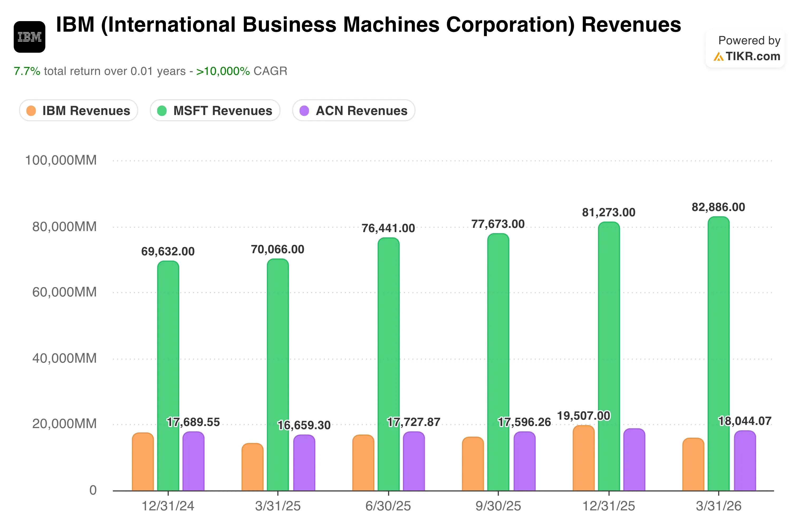Click the '7.7%' total return figure
Screen dimensions: 798x532
27,71
